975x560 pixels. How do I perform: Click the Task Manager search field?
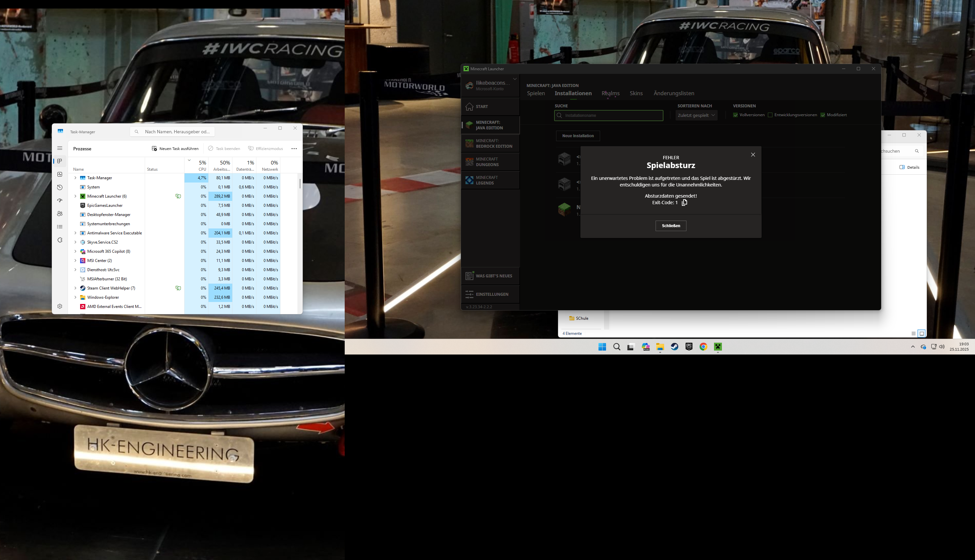[x=177, y=132]
